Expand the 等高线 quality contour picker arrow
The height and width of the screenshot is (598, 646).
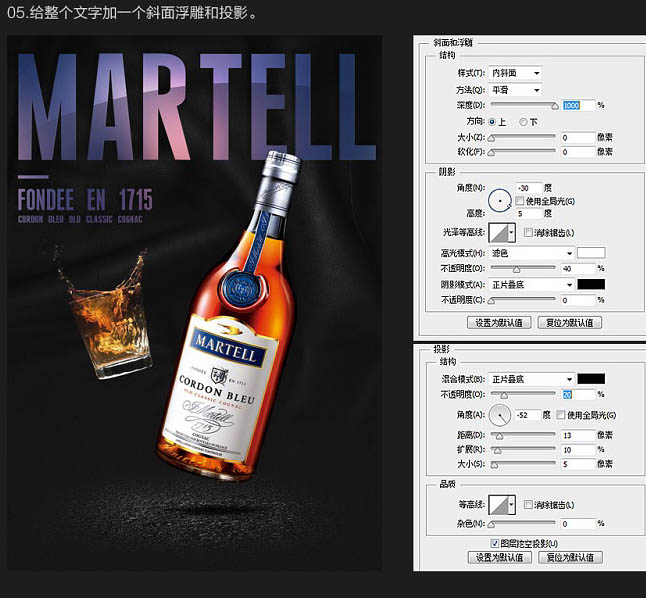tap(512, 505)
